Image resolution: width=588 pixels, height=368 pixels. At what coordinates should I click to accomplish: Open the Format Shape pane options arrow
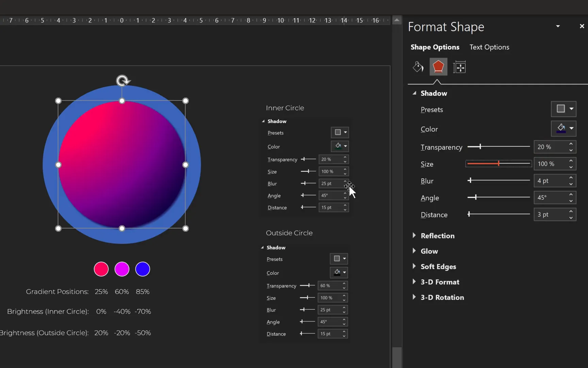tap(557, 26)
